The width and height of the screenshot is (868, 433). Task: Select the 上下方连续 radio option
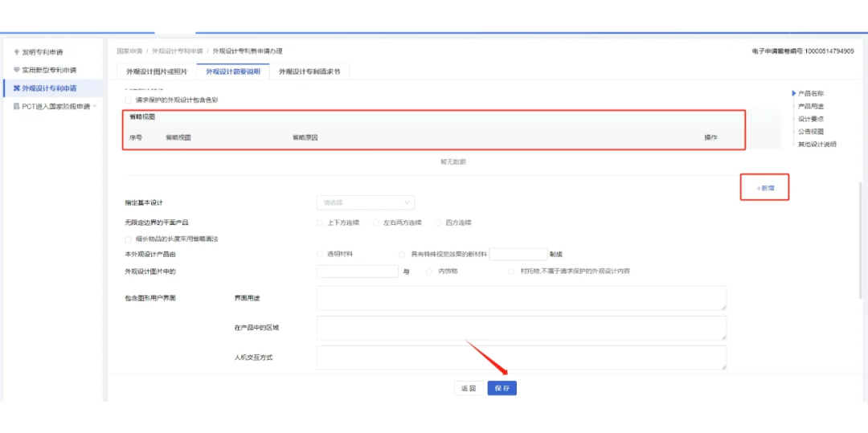319,223
